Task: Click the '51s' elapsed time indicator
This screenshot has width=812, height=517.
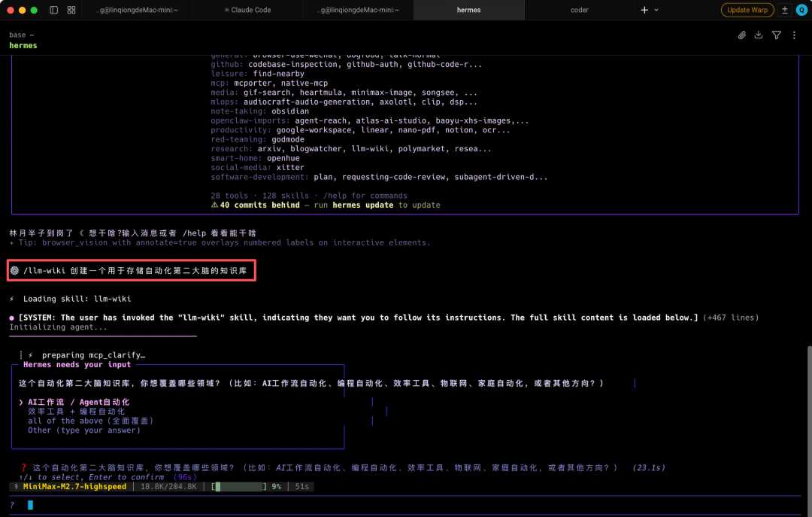Action: tap(302, 486)
